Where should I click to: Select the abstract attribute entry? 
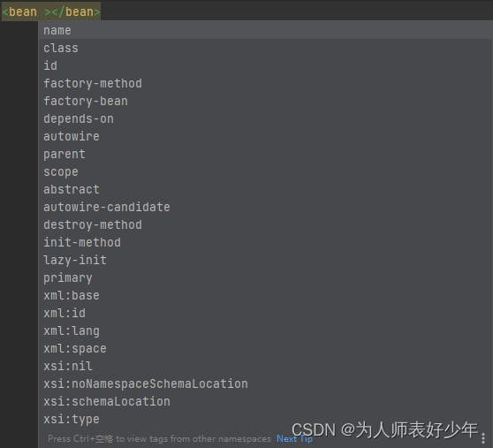265,189
